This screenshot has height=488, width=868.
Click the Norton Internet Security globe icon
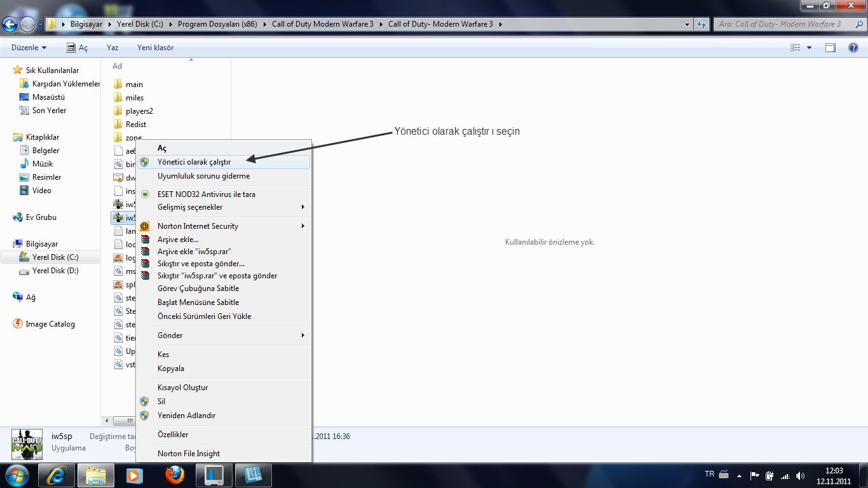click(145, 226)
